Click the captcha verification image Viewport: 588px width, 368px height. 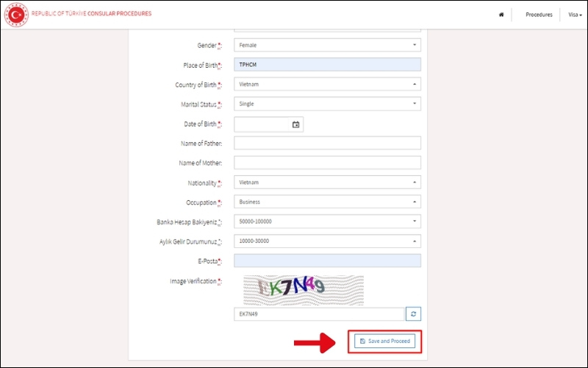tap(304, 290)
